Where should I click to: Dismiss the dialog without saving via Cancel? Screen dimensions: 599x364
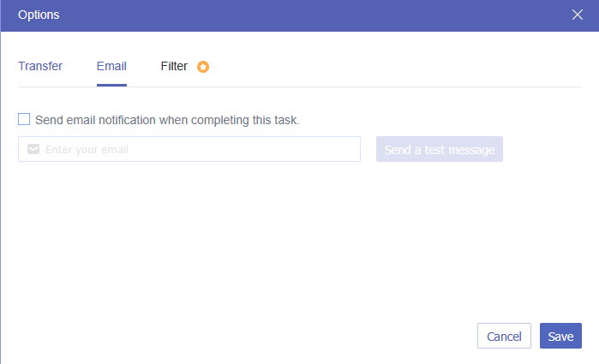(504, 337)
